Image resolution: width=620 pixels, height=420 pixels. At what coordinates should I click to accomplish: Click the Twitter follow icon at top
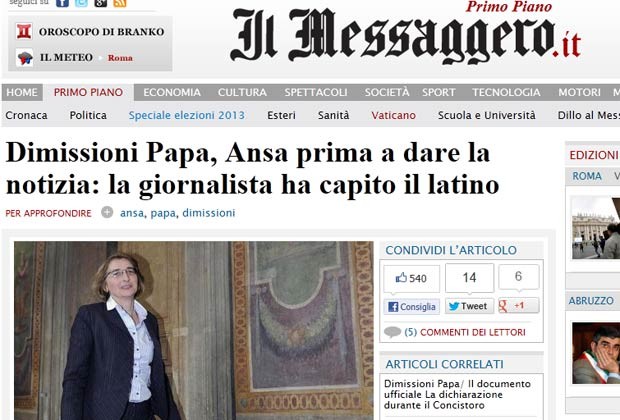(81, 3)
